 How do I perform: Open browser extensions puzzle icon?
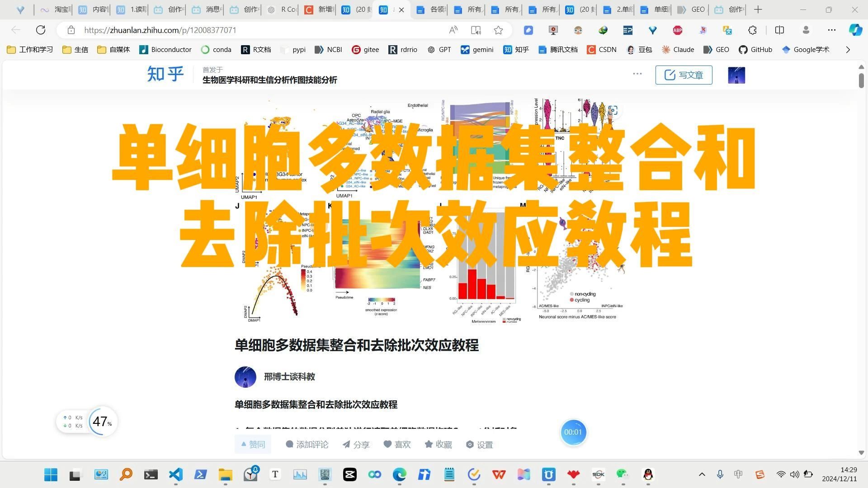pyautogui.click(x=752, y=30)
